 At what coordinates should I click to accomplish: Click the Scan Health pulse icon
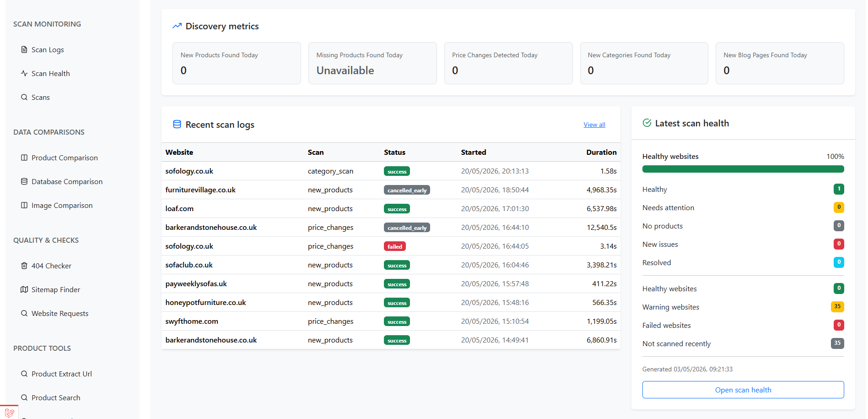(24, 73)
